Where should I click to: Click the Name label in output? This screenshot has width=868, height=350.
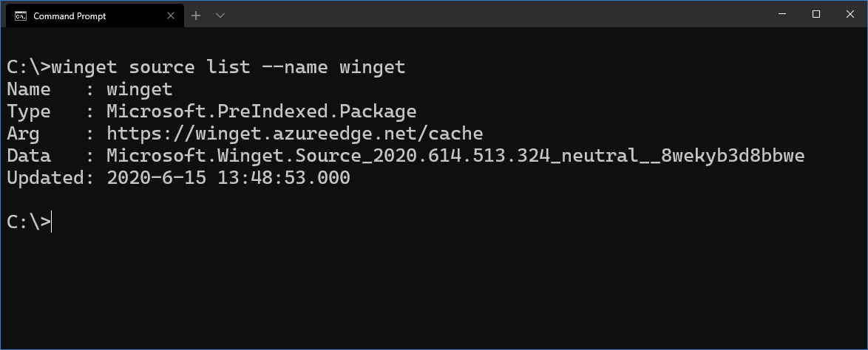coord(29,89)
